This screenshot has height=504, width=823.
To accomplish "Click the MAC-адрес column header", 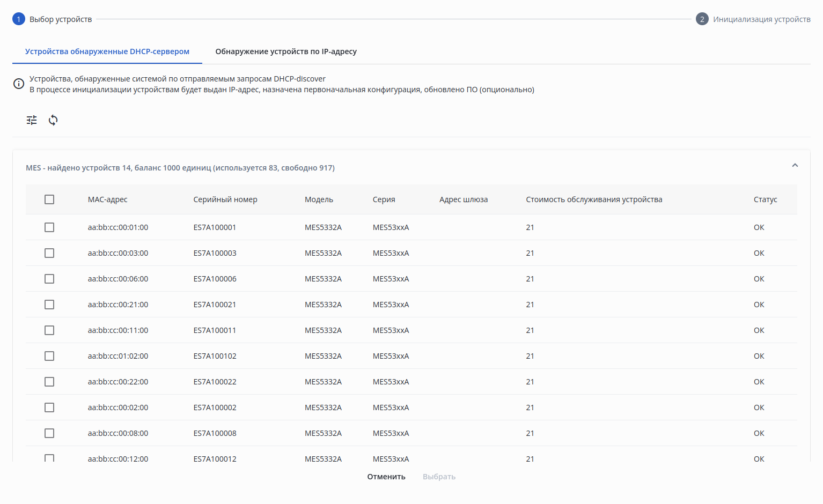I will (108, 199).
